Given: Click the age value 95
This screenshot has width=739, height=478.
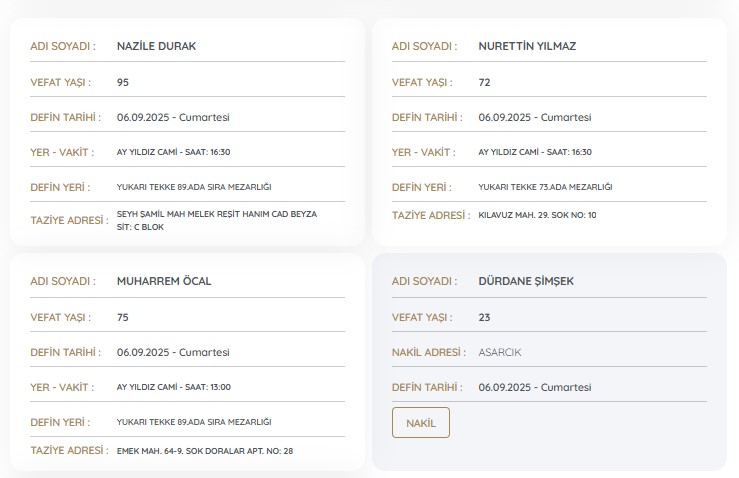Looking at the screenshot, I should point(123,82).
